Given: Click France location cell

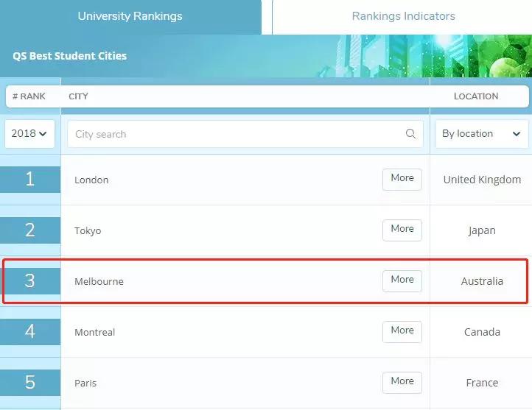Looking at the screenshot, I should pyautogui.click(x=482, y=383).
